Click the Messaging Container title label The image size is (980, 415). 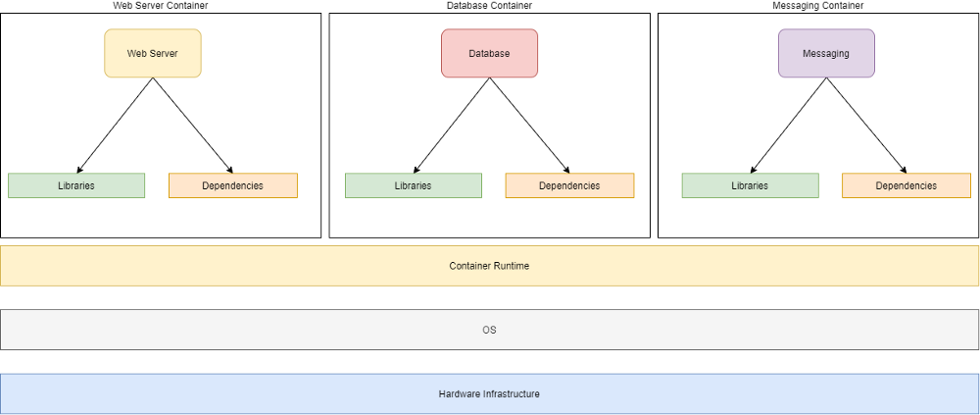pyautogui.click(x=818, y=6)
